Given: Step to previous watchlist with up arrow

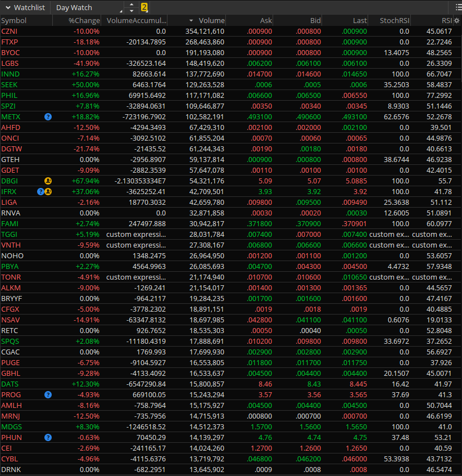Looking at the screenshot, I should tap(132, 5).
